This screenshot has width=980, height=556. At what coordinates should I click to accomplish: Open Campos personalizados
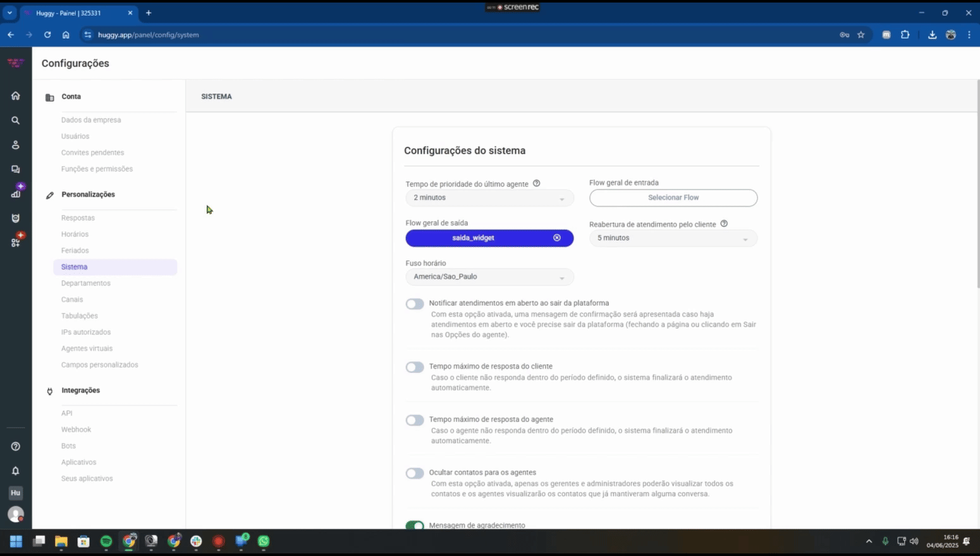[x=99, y=365]
